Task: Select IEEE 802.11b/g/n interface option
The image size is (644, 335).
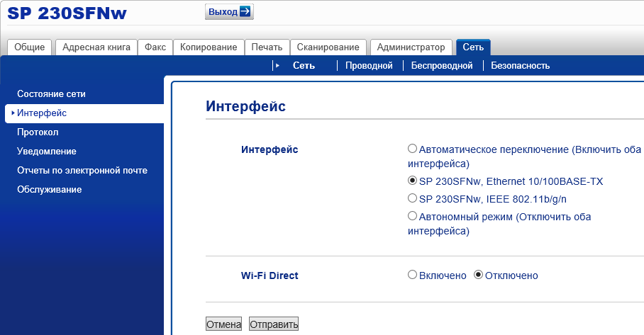Action: point(412,198)
